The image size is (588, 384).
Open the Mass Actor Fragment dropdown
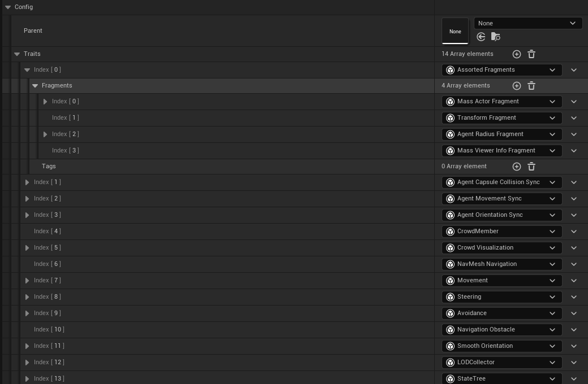[x=501, y=102]
